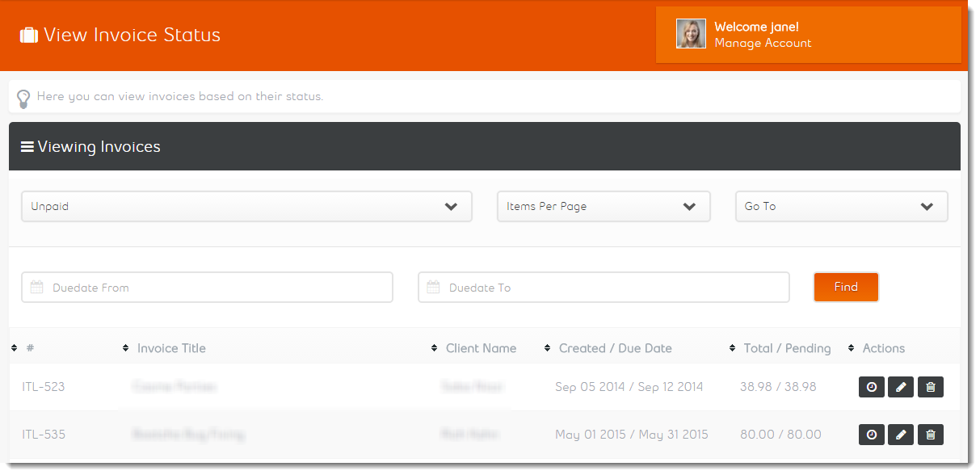Screen dimensions: 980x475
Task: Select the dates Sep 05 2014 / Sep 12 2014
Action: point(629,387)
